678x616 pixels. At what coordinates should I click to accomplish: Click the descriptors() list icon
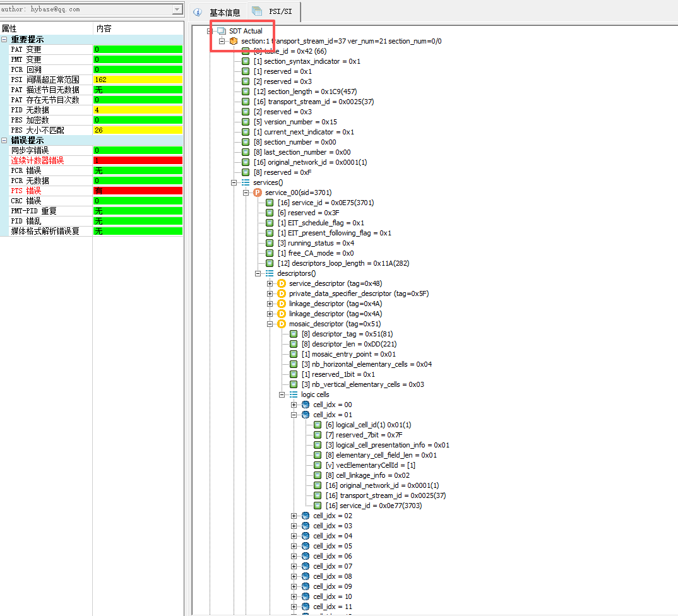click(x=270, y=273)
